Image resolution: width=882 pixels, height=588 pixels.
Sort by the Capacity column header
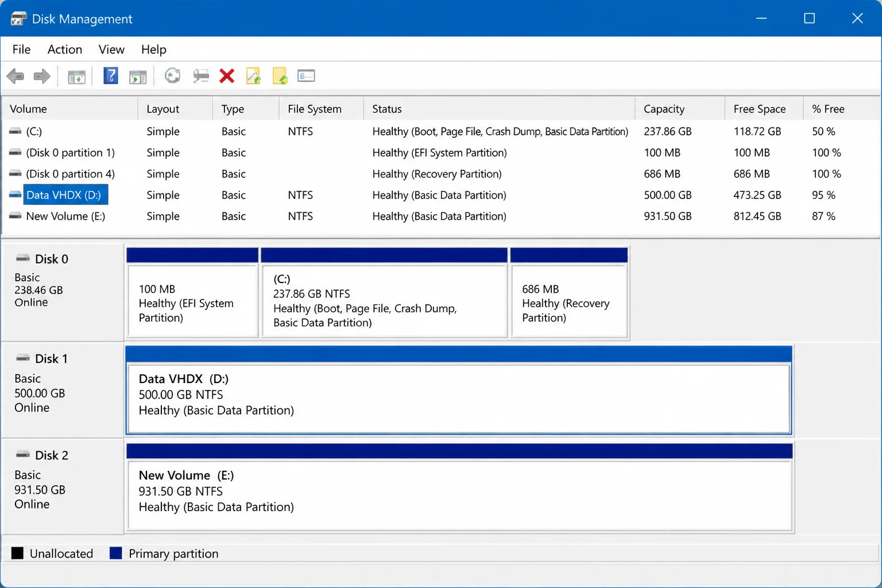pyautogui.click(x=680, y=109)
